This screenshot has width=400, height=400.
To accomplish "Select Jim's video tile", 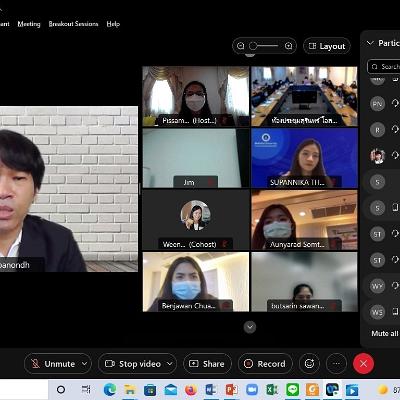I will pyautogui.click(x=196, y=158).
